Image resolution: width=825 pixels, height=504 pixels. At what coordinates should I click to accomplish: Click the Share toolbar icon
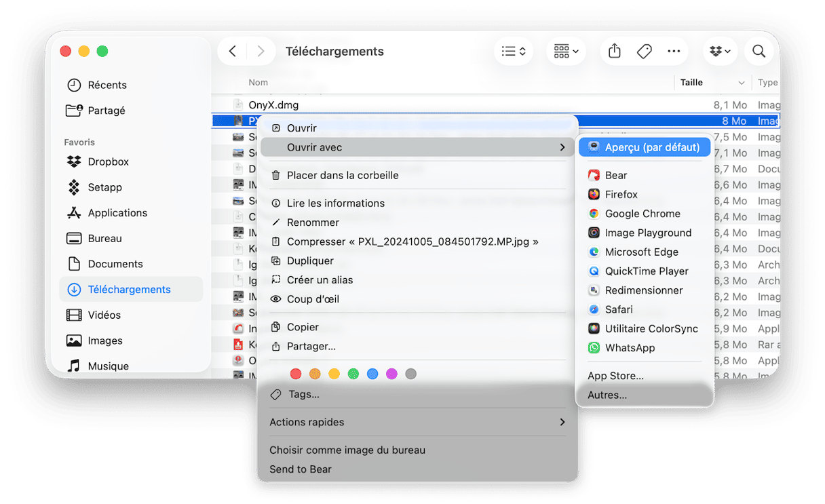coord(615,52)
